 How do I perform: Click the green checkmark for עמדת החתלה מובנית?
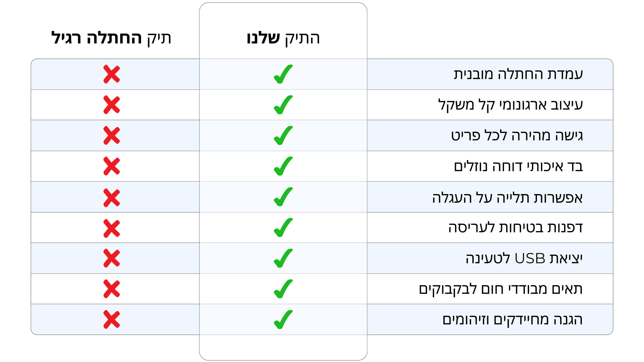(283, 74)
